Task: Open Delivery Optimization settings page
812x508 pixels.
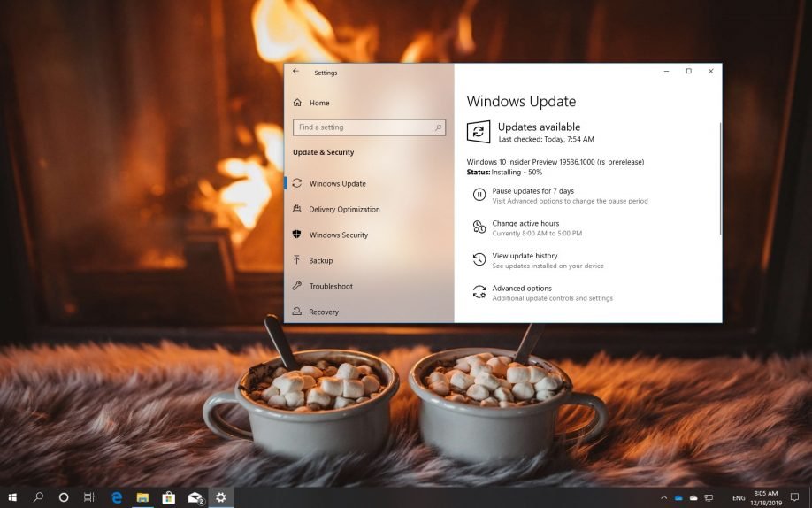Action: [344, 210]
